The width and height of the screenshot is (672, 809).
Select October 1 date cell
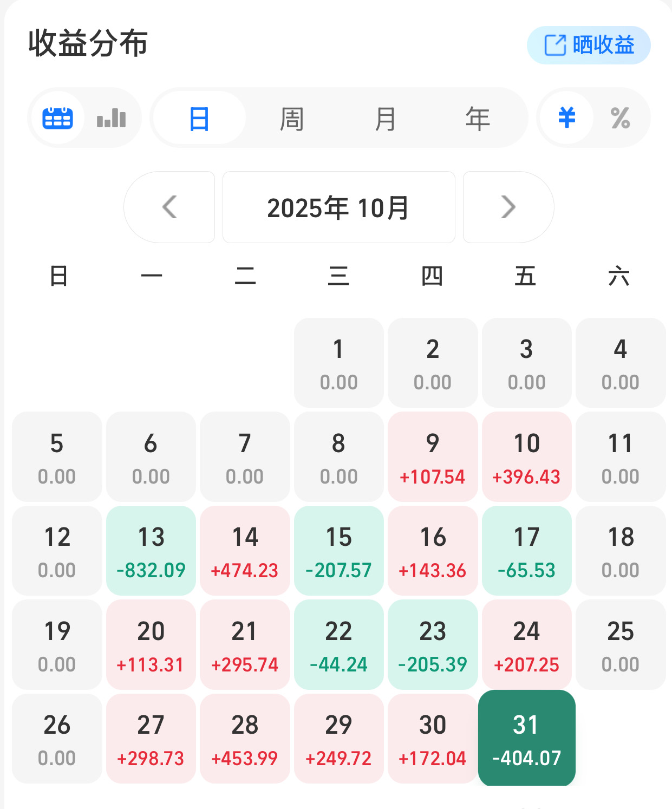(338, 363)
